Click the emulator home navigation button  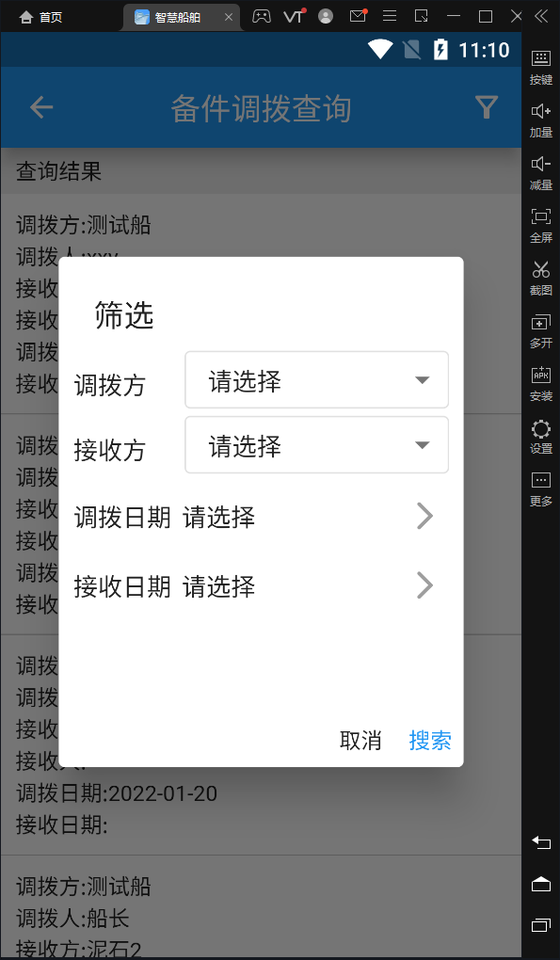(541, 884)
